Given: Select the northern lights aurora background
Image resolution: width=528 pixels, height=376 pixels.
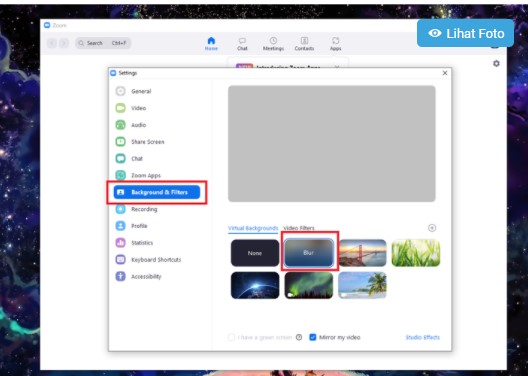Looking at the screenshot, I should tap(309, 285).
